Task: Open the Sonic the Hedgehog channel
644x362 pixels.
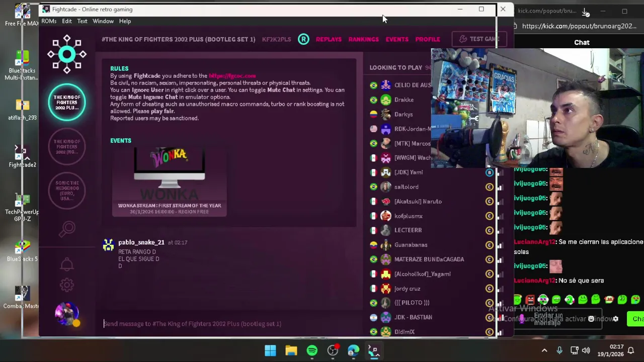Action: 67,191
